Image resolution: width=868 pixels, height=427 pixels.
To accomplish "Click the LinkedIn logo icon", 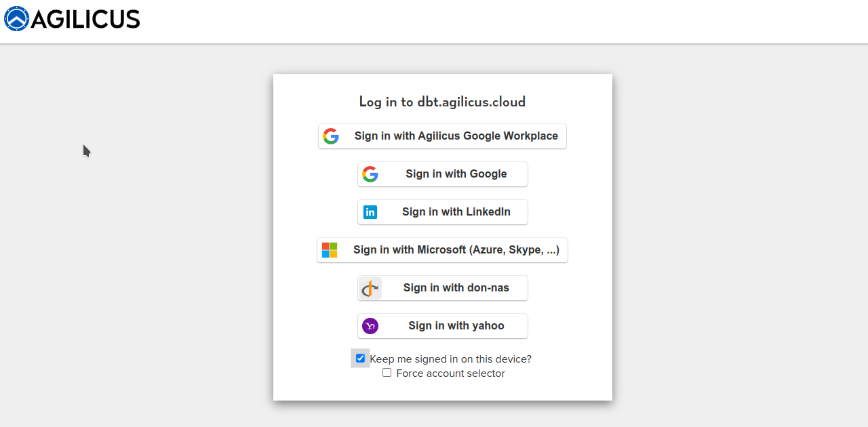I will click(370, 212).
